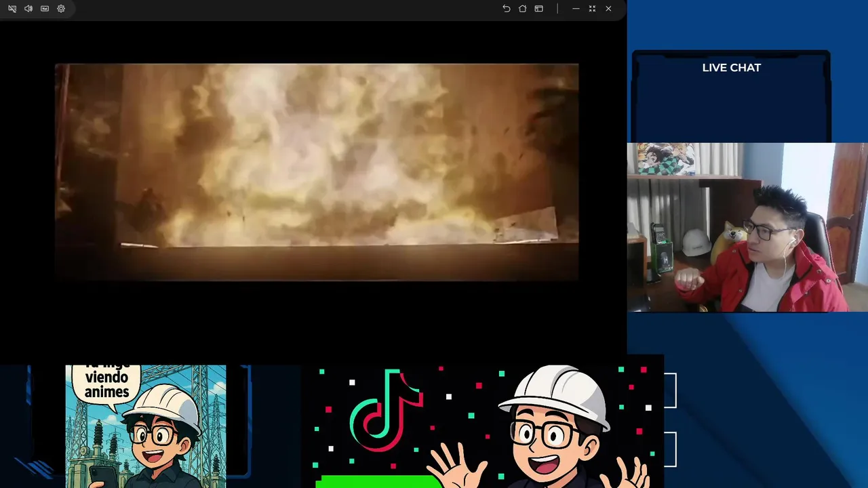Open settings via the gear icon

pos(61,9)
